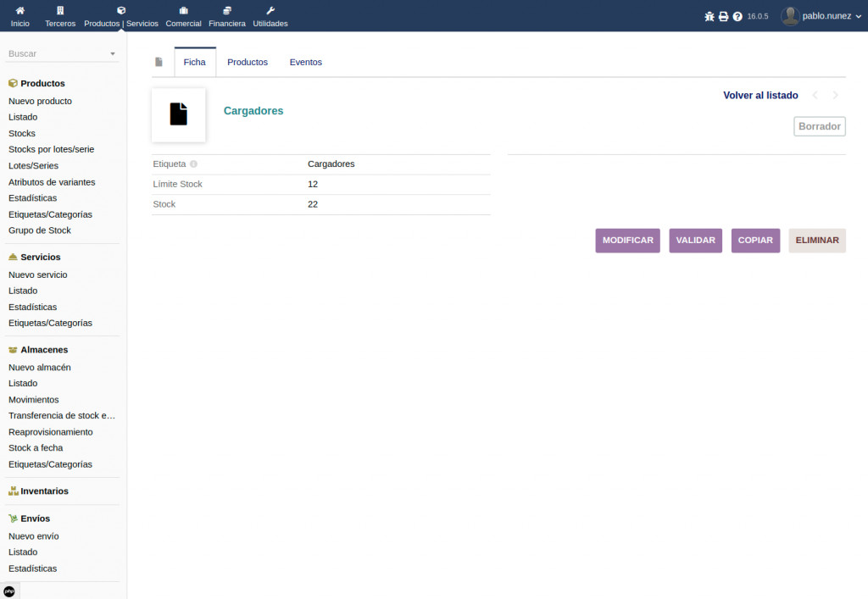868x599 pixels.
Task: Open the help question mark icon
Action: pos(737,16)
